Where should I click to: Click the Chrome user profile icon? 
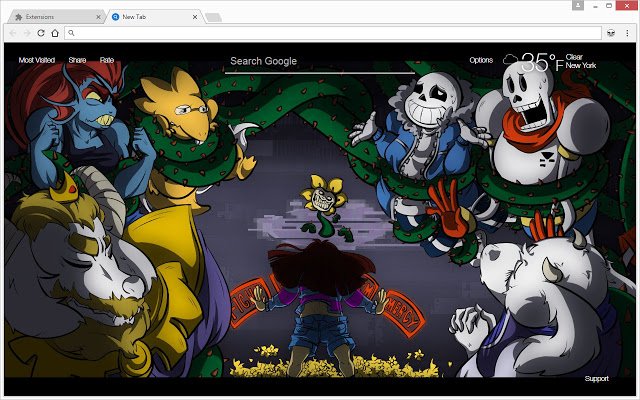[578, 5]
